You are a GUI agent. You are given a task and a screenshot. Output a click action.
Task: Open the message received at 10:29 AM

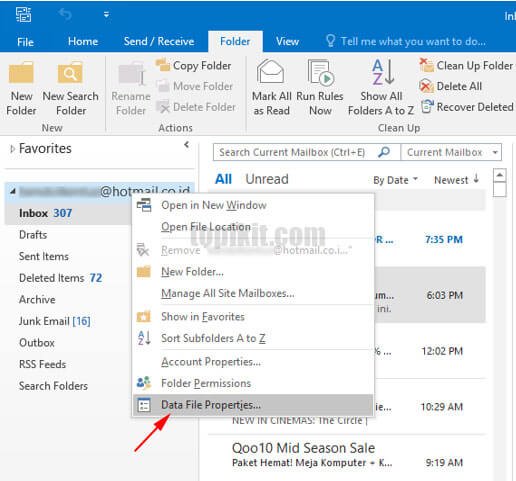430,407
